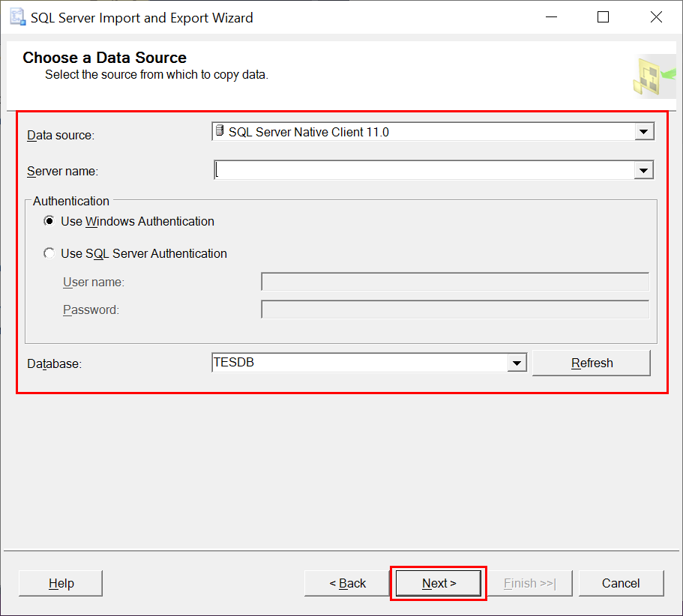Minimize the wizard window

(552, 17)
